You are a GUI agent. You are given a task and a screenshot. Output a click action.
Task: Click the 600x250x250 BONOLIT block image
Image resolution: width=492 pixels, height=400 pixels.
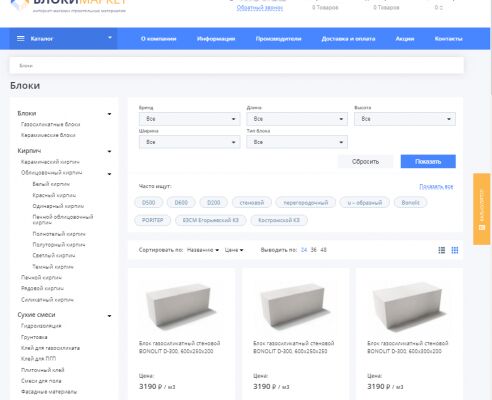[x=295, y=306]
